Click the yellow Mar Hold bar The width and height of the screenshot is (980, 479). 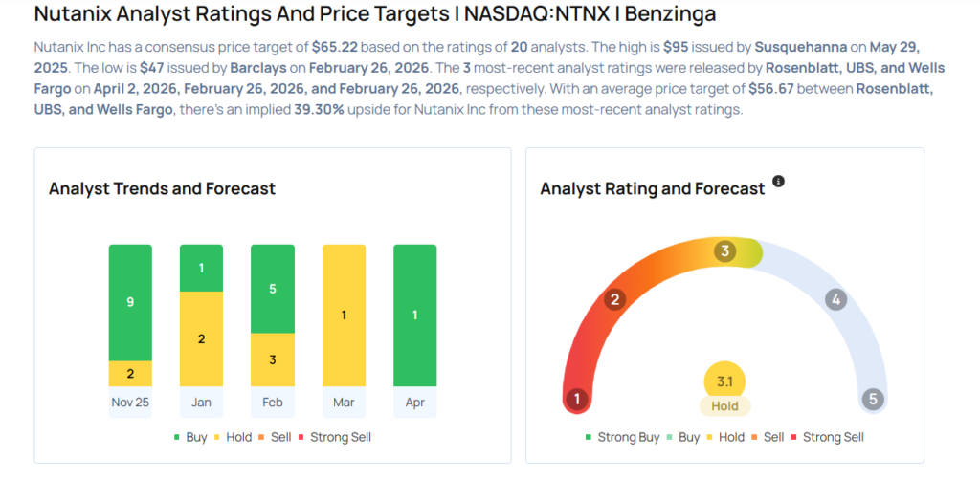(x=344, y=316)
